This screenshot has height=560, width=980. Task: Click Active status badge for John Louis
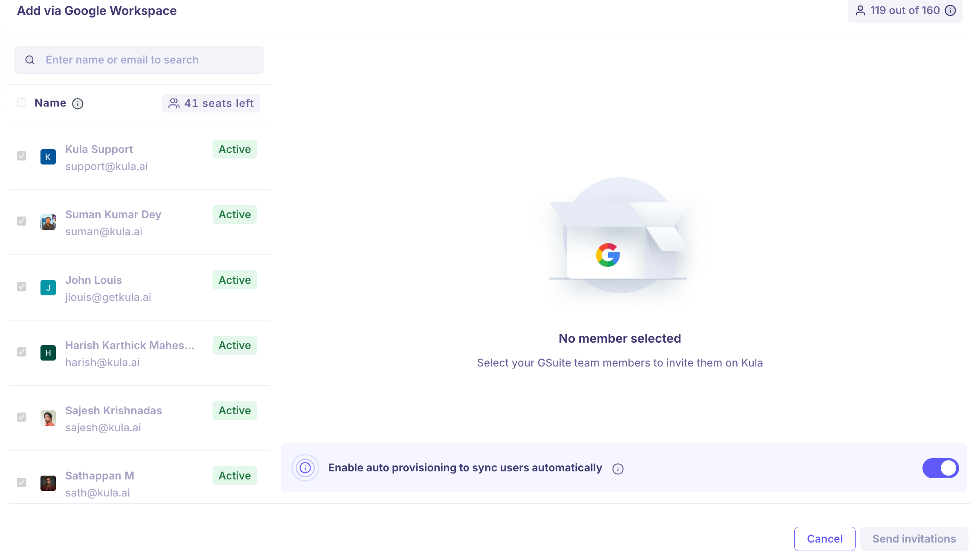tap(235, 280)
